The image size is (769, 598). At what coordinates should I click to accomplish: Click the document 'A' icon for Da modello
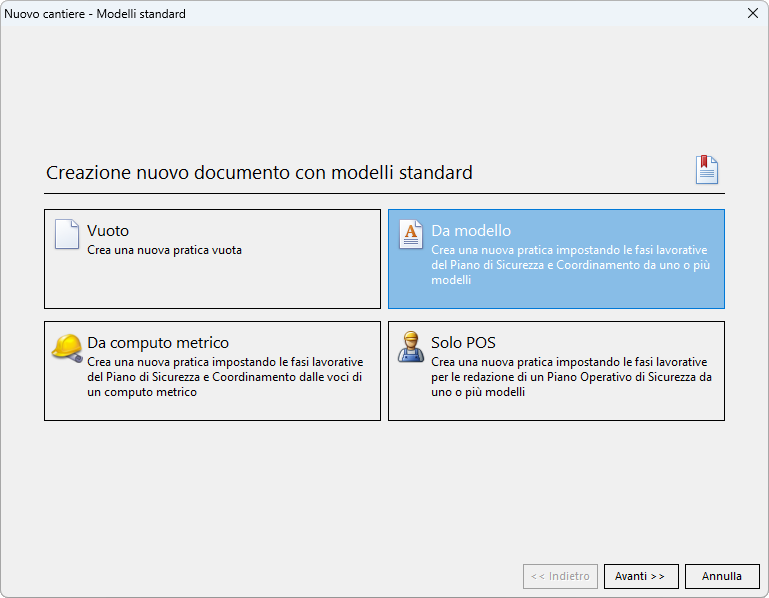point(410,234)
